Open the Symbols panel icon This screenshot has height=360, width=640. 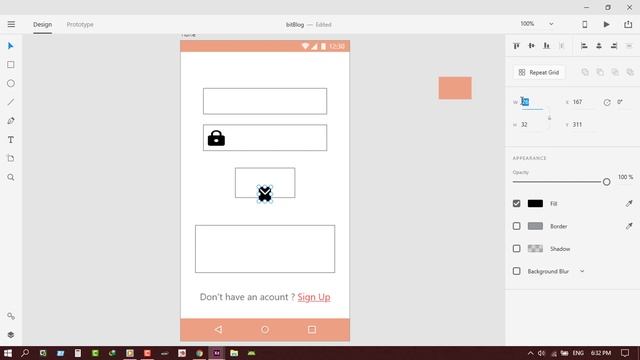pos(11,316)
